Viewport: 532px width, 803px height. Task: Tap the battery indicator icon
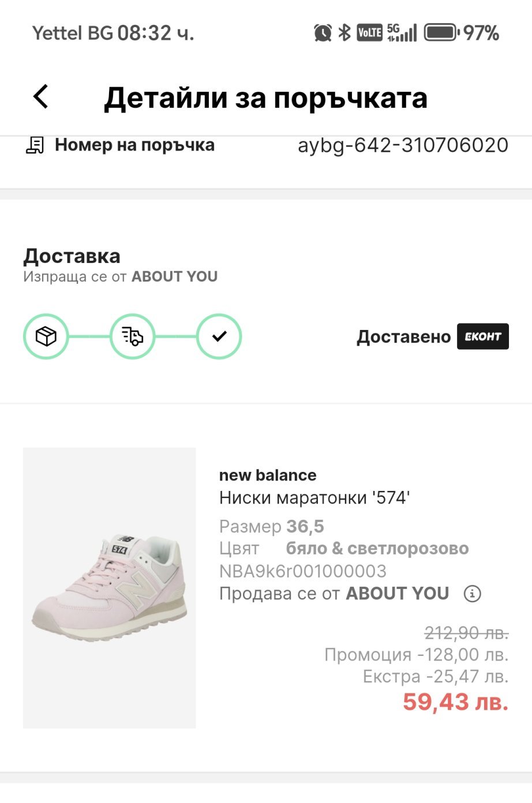click(441, 33)
